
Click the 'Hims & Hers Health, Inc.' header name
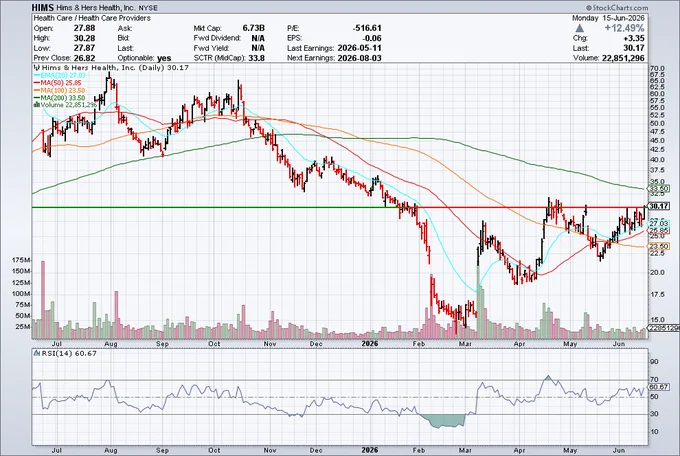click(x=96, y=8)
